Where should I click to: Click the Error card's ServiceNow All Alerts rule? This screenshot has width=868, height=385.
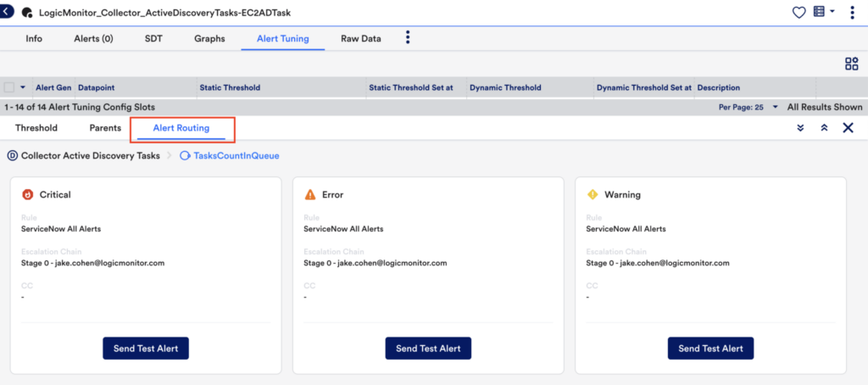343,229
